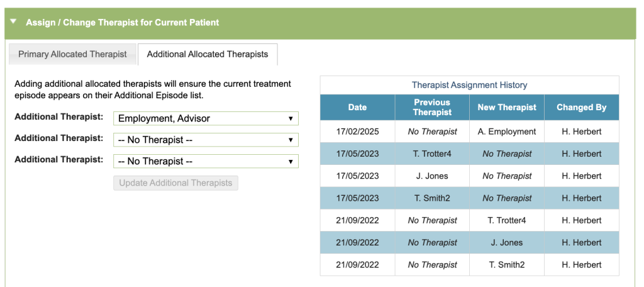This screenshot has width=644, height=287.
Task: Switch to Primary Allocated Therapist tab
Action: coord(72,54)
